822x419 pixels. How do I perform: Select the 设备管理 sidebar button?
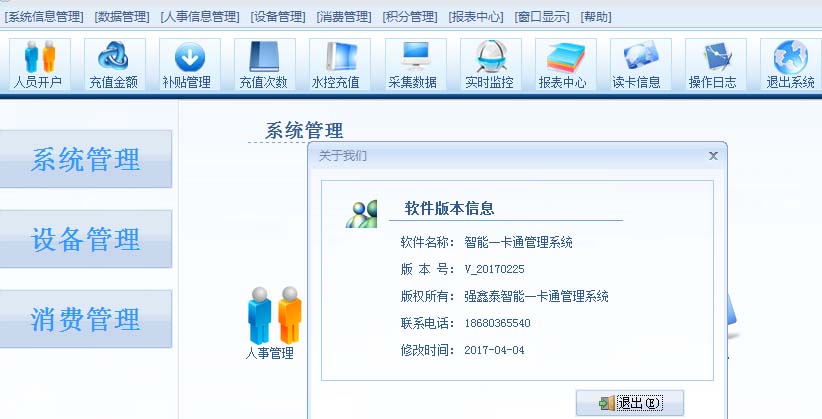coord(85,239)
